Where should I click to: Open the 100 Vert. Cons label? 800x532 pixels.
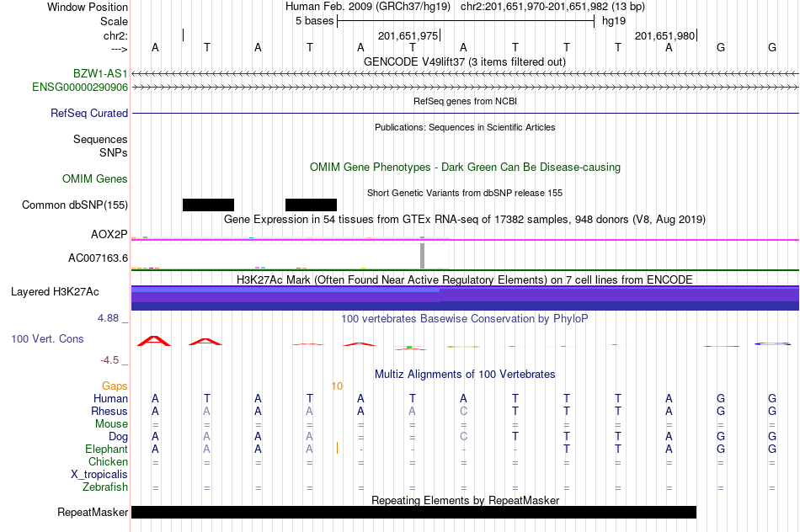coord(47,339)
